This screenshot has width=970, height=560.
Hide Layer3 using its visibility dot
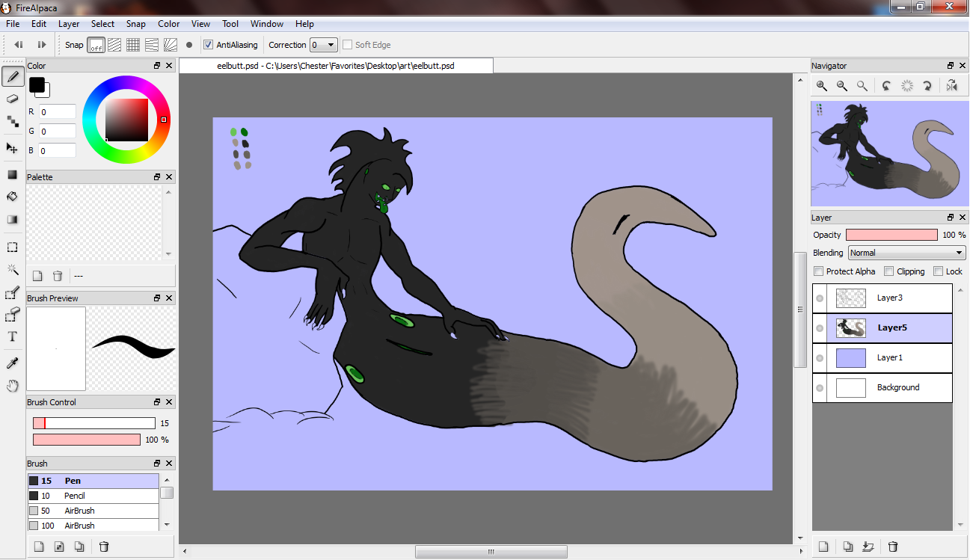820,298
